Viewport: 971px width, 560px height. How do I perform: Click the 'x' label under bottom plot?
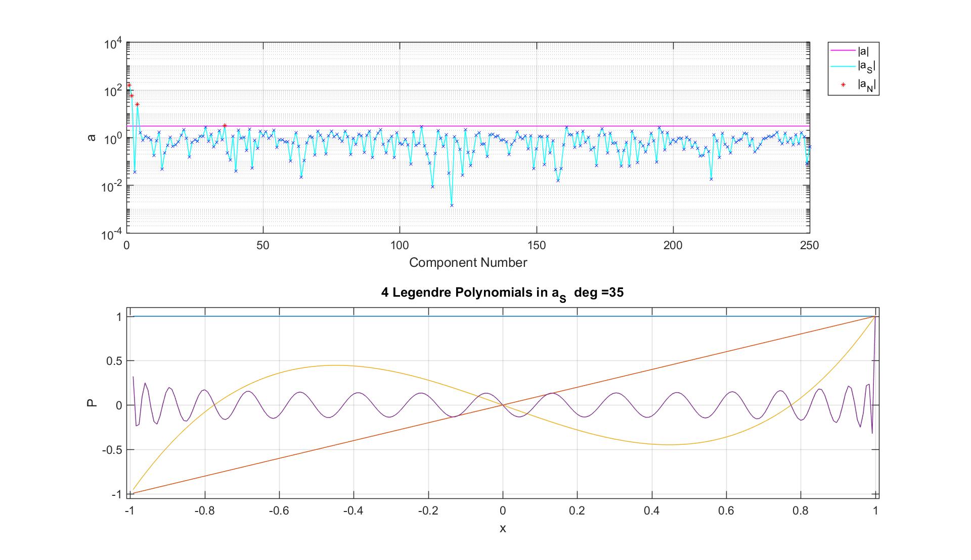503,529
